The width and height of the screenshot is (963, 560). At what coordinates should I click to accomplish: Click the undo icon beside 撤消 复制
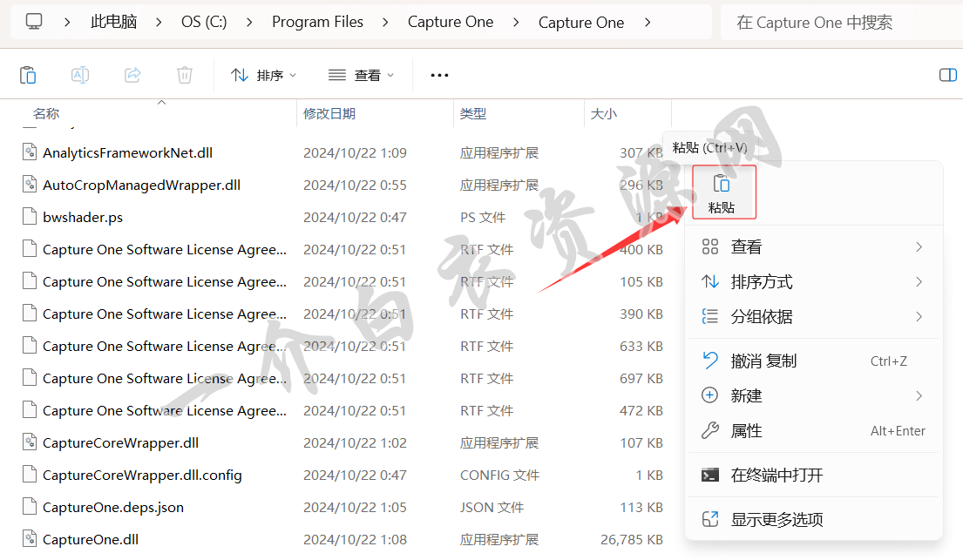(710, 361)
